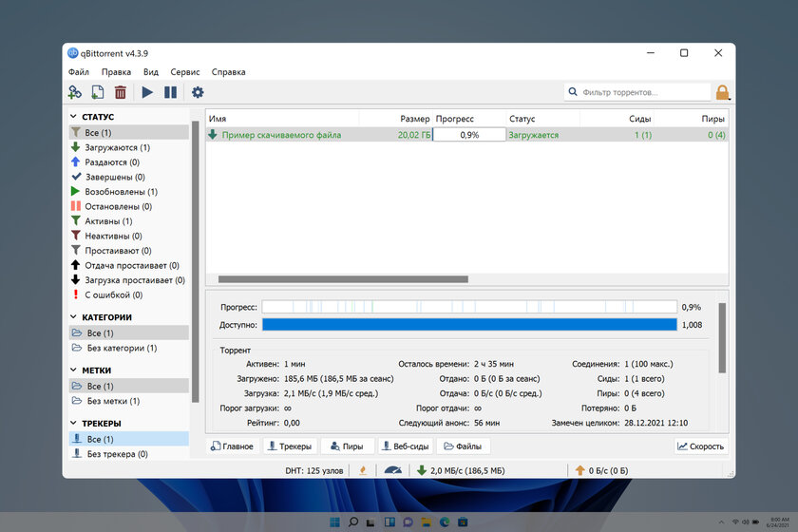Switch to the Главное tab
The image size is (798, 532).
[233, 446]
